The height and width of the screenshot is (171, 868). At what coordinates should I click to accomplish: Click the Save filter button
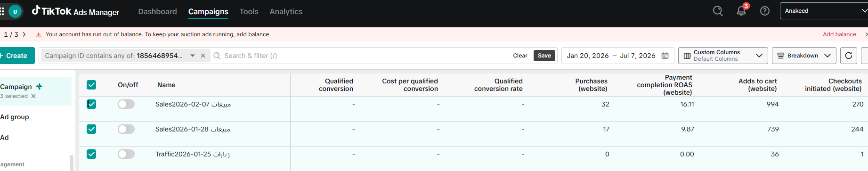pyautogui.click(x=544, y=56)
